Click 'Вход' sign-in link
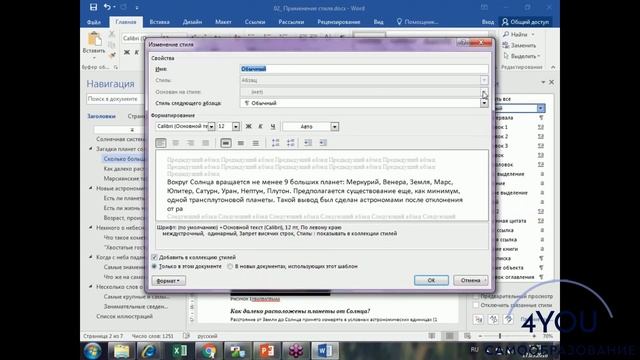The width and height of the screenshot is (640, 360). click(488, 22)
